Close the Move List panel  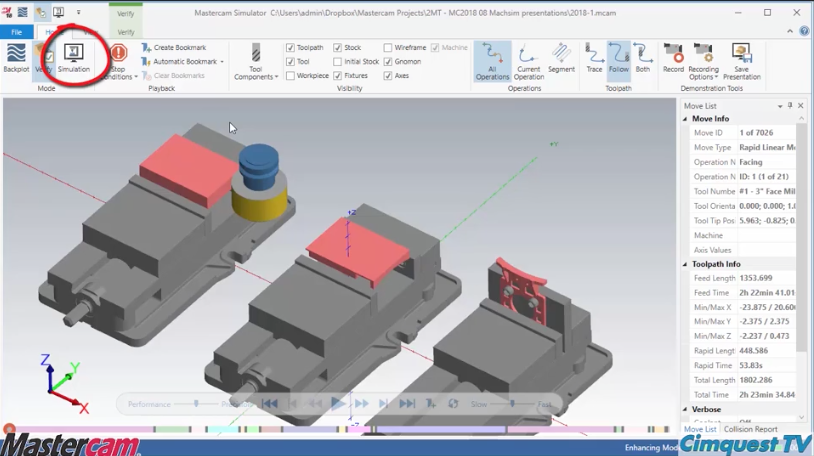coord(801,105)
